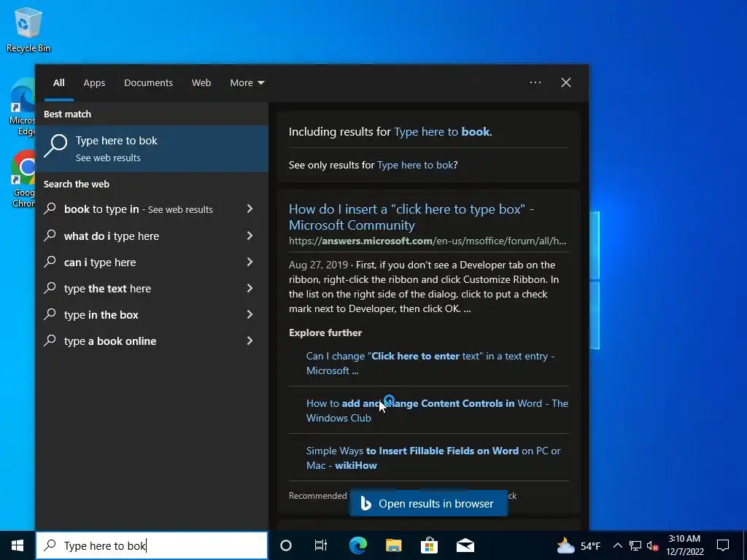The image size is (747, 560).
Task: Click 'Type here to book' corrected link
Action: pyautogui.click(x=441, y=131)
